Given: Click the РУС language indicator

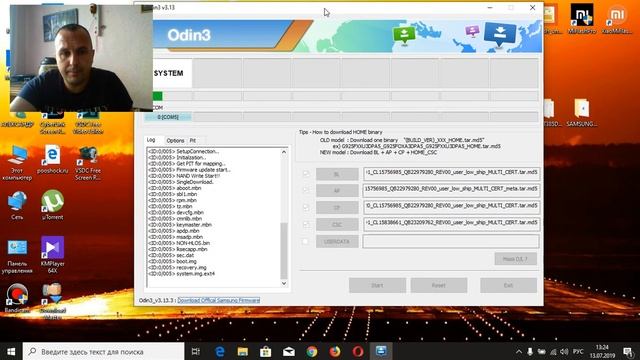Looking at the screenshot, I should [x=578, y=351].
